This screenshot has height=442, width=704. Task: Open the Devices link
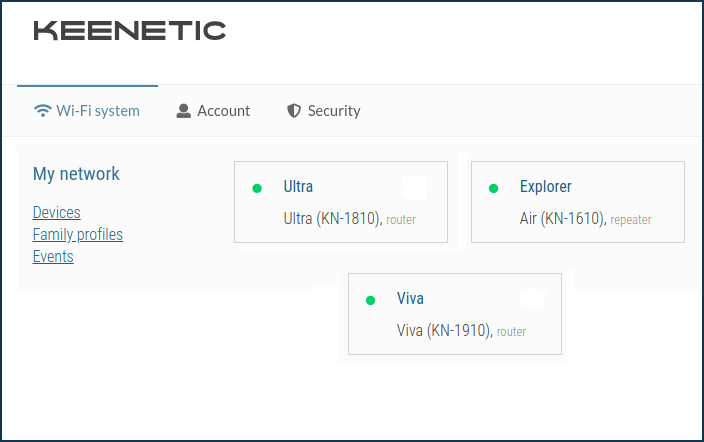57,212
